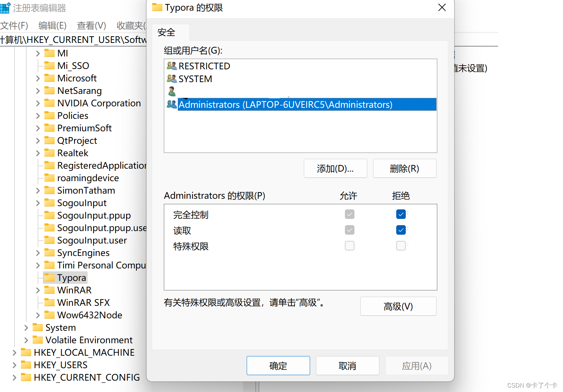Toggle Allow checkbox for 完全控制
This screenshot has width=563, height=392.
point(350,214)
